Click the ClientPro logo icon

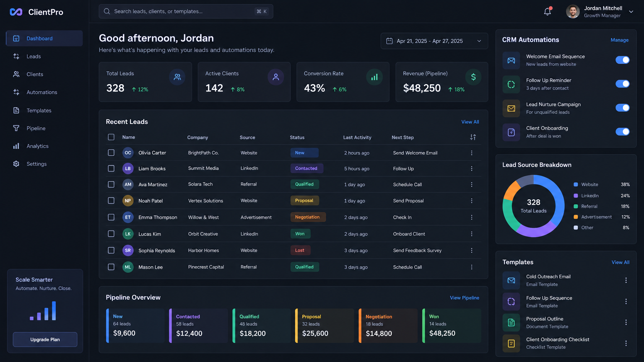coord(16,12)
